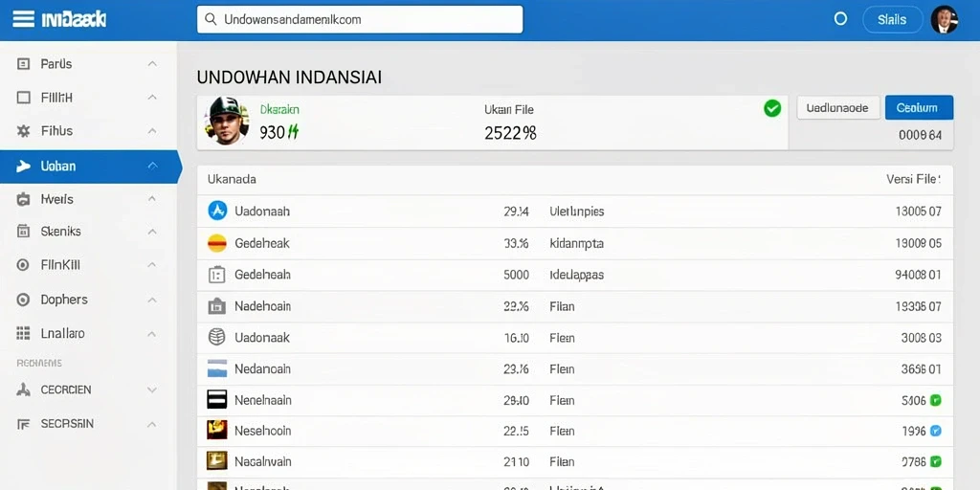Click the circle notification icon in header
This screenshot has width=980, height=490.
[x=840, y=19]
